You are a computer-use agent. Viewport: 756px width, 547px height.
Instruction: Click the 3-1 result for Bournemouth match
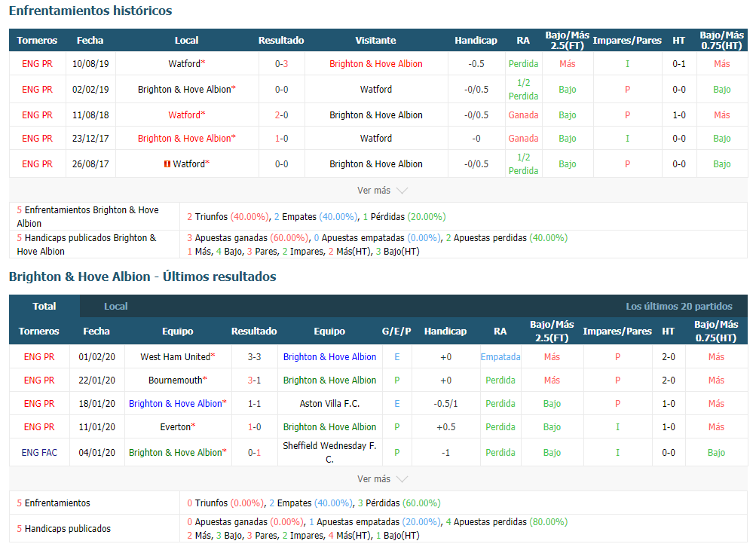pos(254,380)
